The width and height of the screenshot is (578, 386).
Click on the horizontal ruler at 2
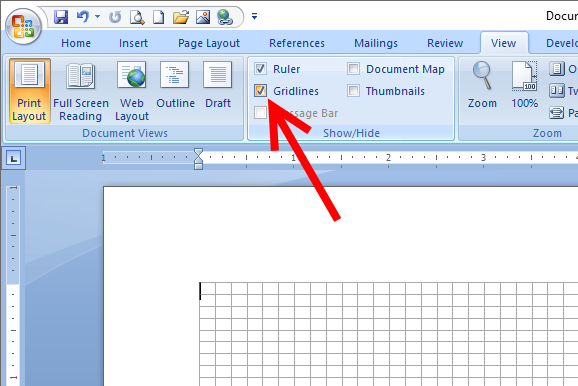click(x=388, y=158)
